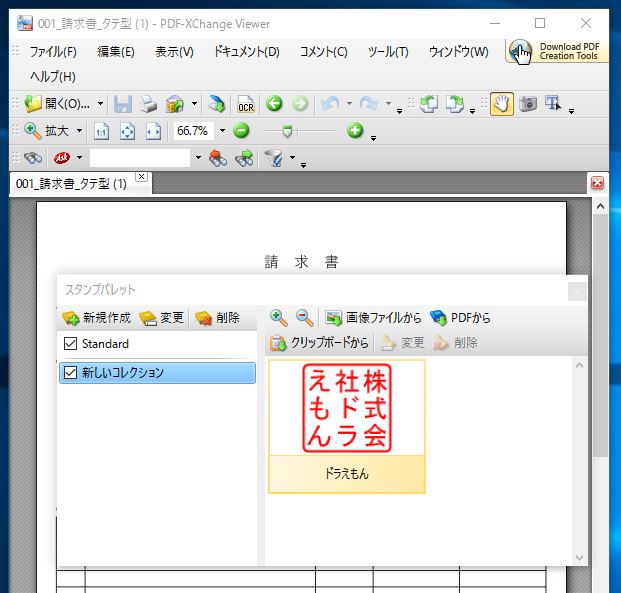Select the Zoom In magnifier tool
Viewport: 621px width, 593px height.
tap(32, 131)
